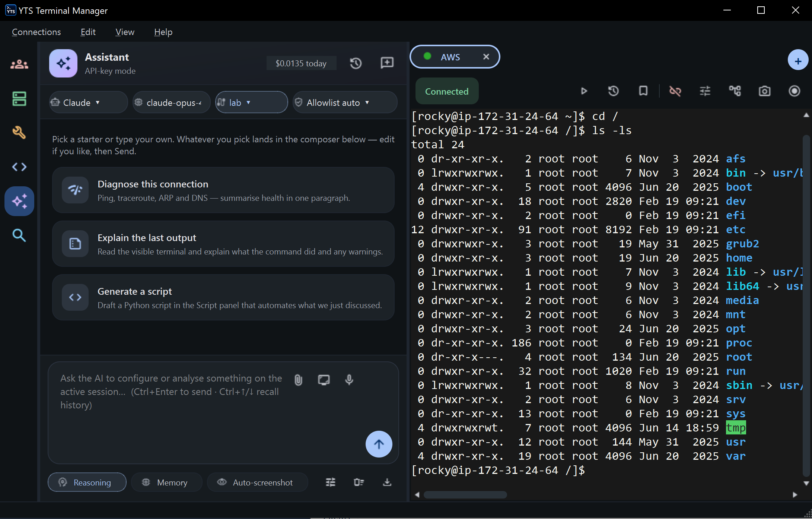
Task: Start session recording with record icon
Action: coord(795,91)
